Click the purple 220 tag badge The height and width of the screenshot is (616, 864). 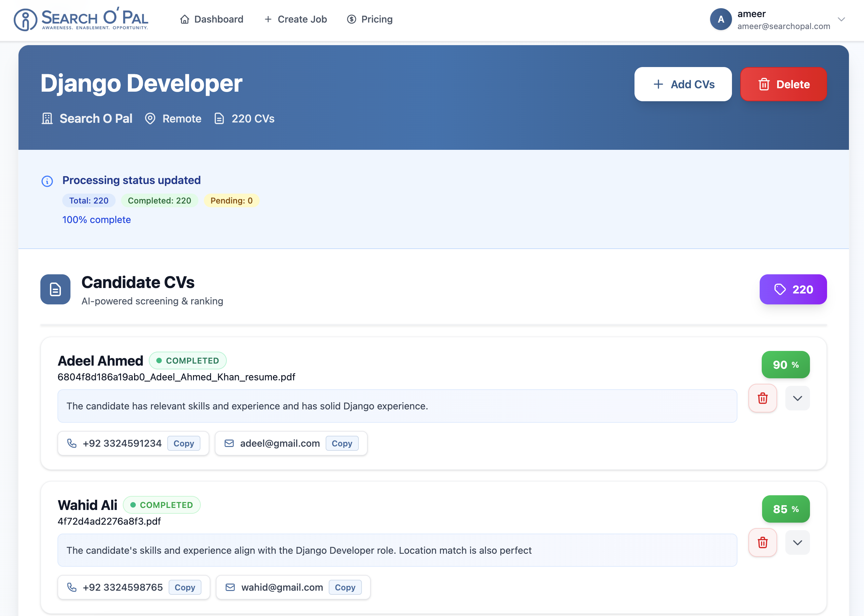793,289
